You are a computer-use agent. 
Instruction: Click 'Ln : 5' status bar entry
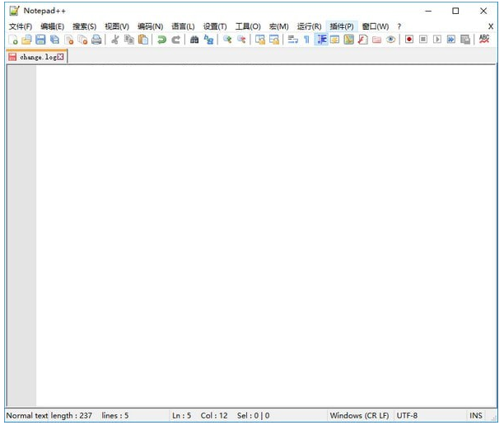coord(181,415)
